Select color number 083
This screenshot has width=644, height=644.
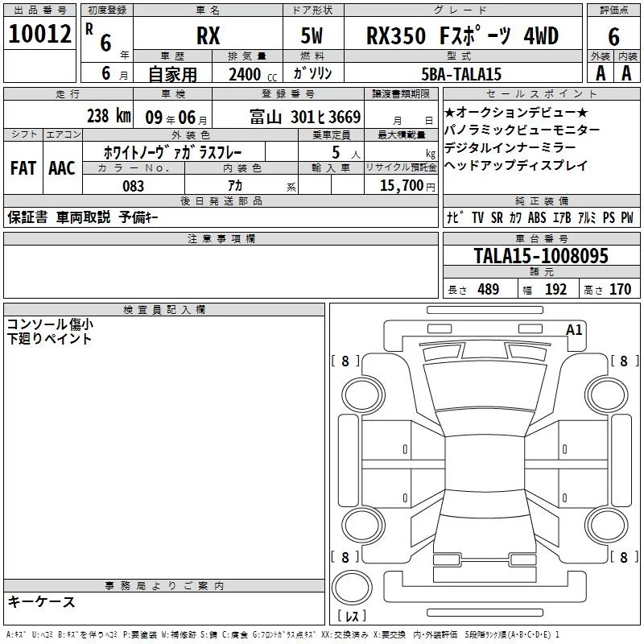coord(133,186)
